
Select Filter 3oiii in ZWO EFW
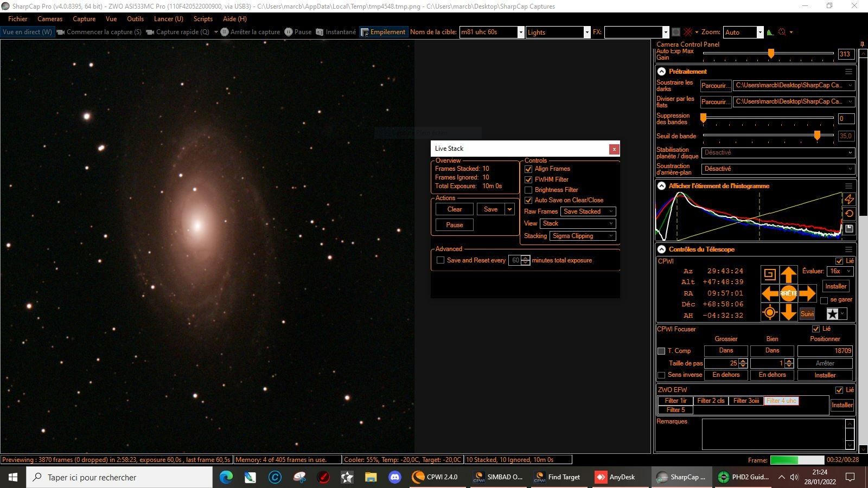coord(746,401)
